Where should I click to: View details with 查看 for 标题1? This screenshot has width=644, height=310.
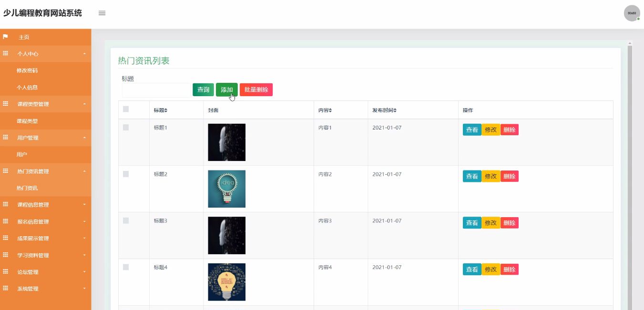point(472,130)
